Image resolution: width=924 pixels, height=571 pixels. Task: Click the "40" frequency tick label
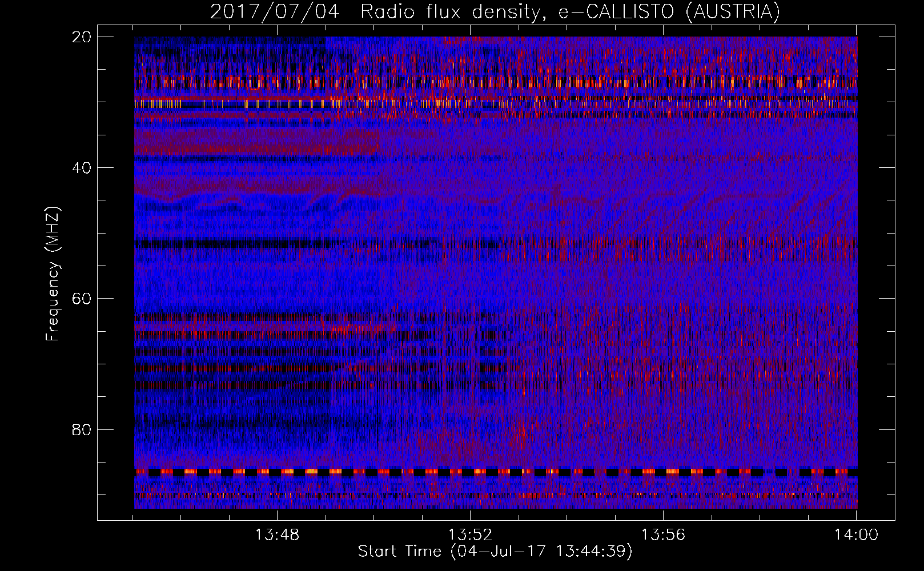[x=82, y=167]
